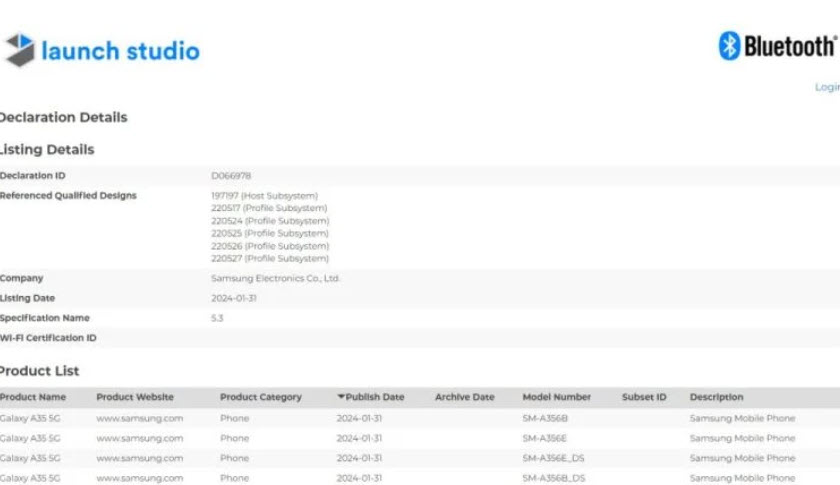Viewport: 840px width, 485px height.
Task: Sort by Product Website column header
Action: 135,397
